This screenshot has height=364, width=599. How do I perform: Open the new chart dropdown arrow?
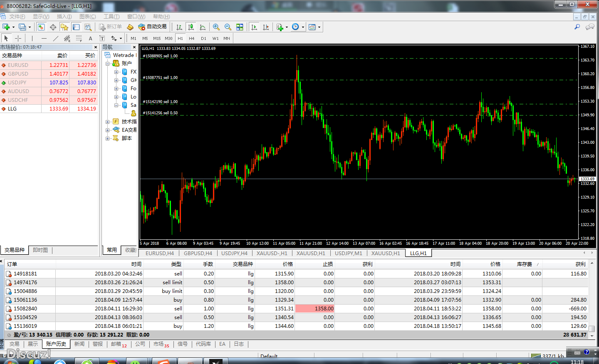coord(13,27)
